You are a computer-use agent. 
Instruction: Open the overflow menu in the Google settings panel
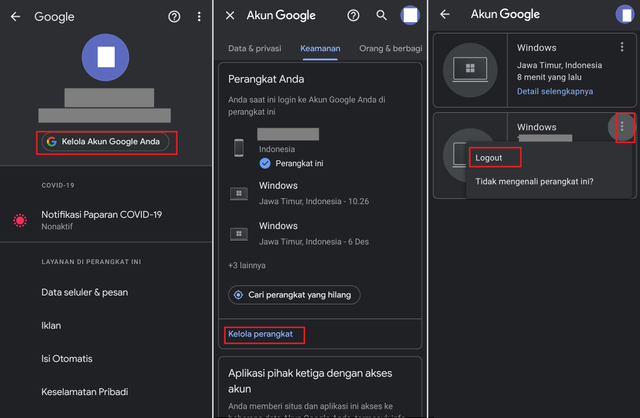click(x=199, y=16)
